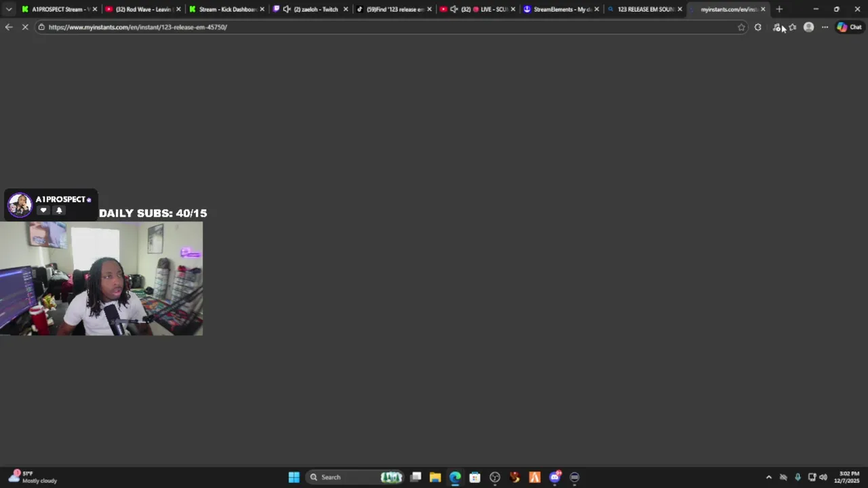Viewport: 868px width, 488px height.
Task: Close the Rod Wave tab
Action: pos(178,9)
